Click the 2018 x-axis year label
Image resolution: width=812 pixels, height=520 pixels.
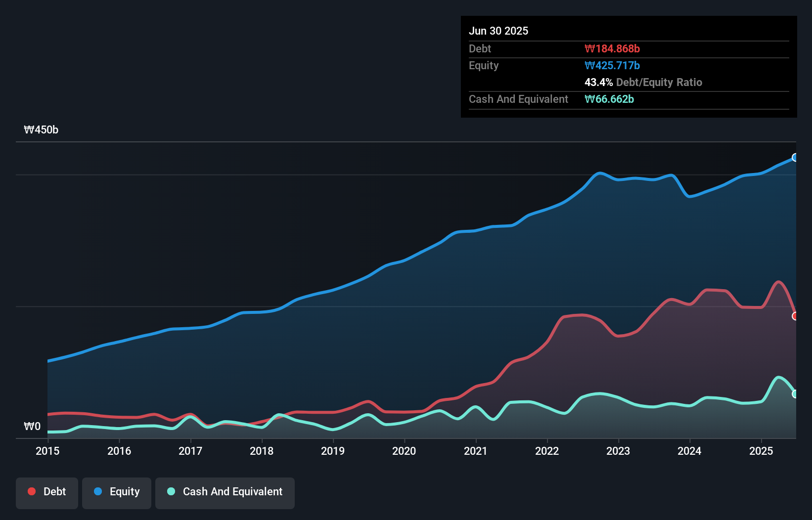pyautogui.click(x=262, y=451)
